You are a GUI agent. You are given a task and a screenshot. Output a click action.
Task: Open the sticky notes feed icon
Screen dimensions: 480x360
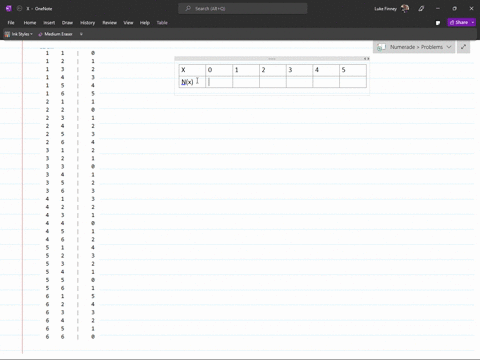point(438,23)
